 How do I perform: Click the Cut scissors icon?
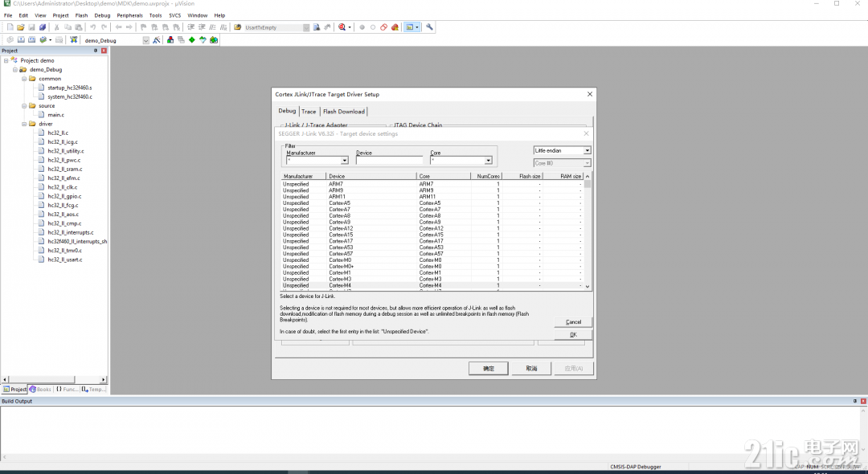tap(56, 27)
